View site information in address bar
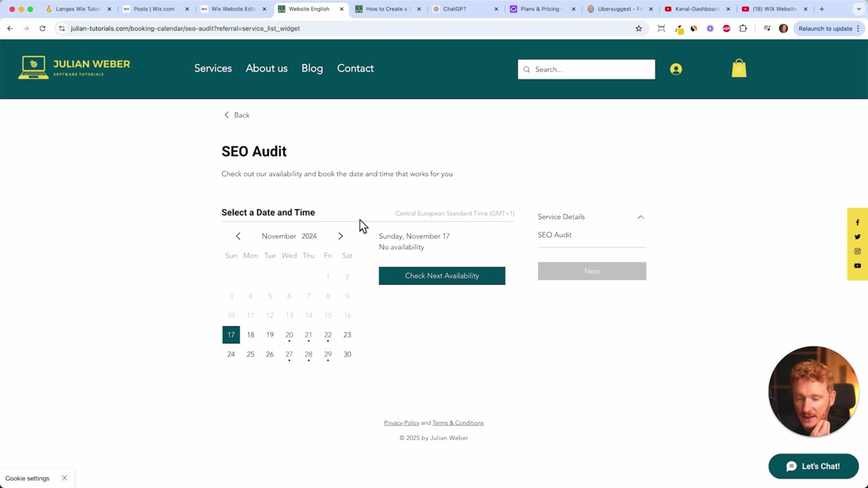This screenshot has height=488, width=868. [x=62, y=28]
